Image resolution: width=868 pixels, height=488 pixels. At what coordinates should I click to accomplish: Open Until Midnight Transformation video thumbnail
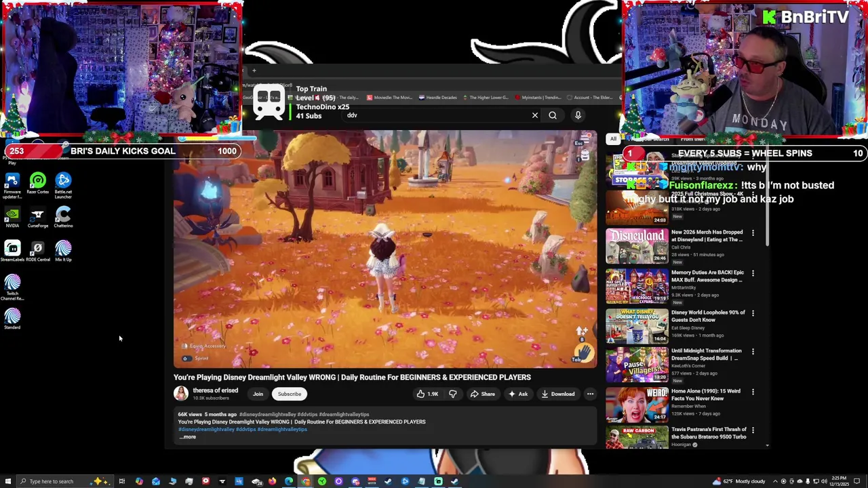coord(637,365)
